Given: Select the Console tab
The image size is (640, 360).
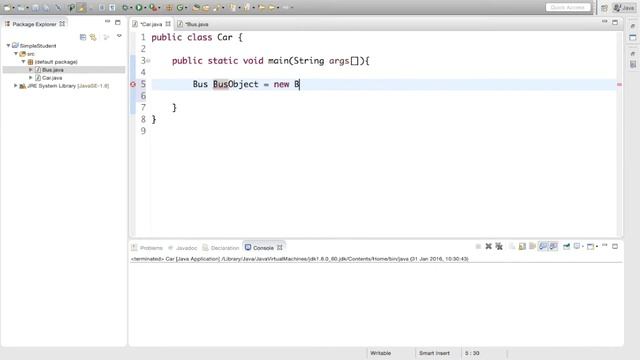Looking at the screenshot, I should [263, 248].
